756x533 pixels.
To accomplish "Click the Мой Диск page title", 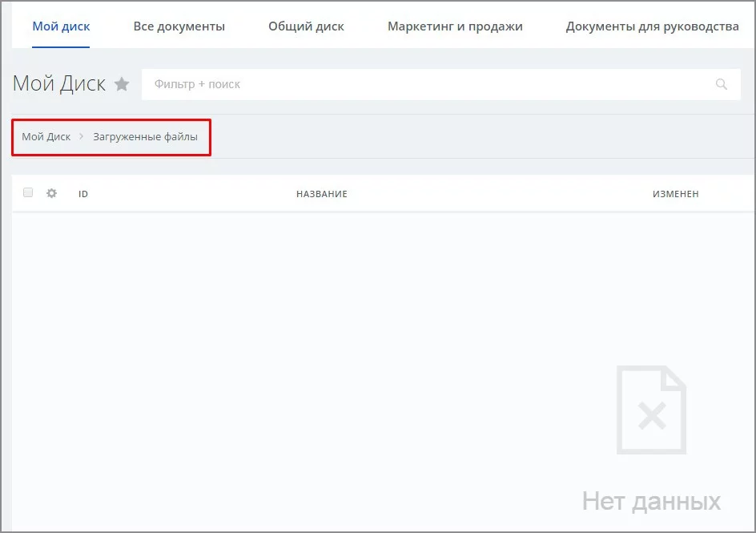I will coord(59,84).
